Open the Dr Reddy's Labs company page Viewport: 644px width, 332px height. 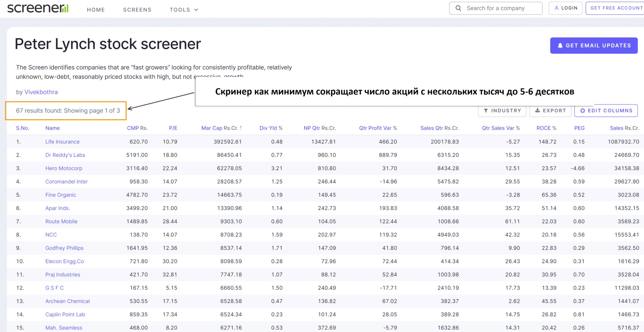(x=65, y=155)
